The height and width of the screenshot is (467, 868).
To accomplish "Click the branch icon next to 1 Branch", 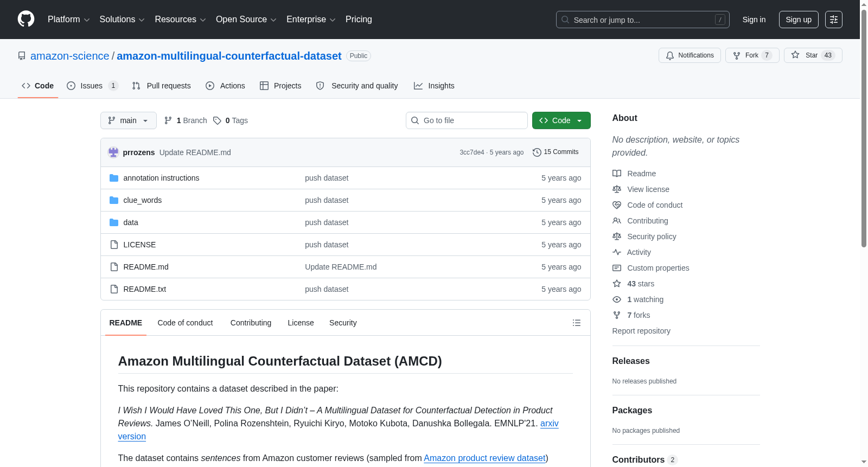I will pos(168,120).
